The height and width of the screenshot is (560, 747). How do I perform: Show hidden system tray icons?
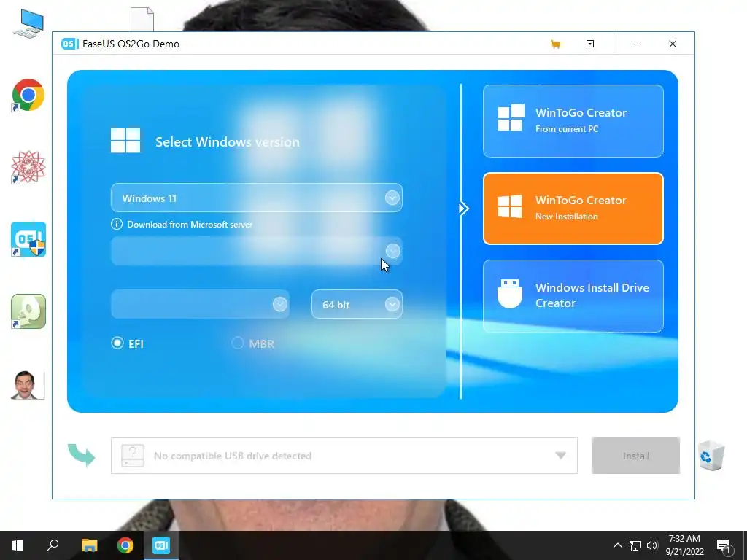pyautogui.click(x=617, y=545)
